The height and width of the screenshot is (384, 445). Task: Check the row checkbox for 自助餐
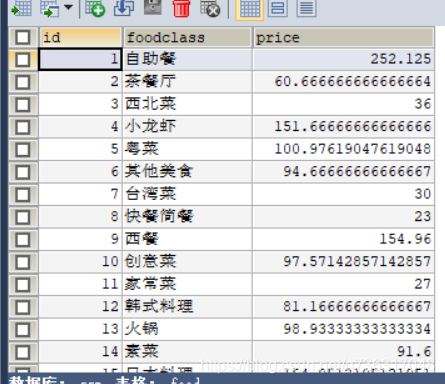(x=23, y=60)
